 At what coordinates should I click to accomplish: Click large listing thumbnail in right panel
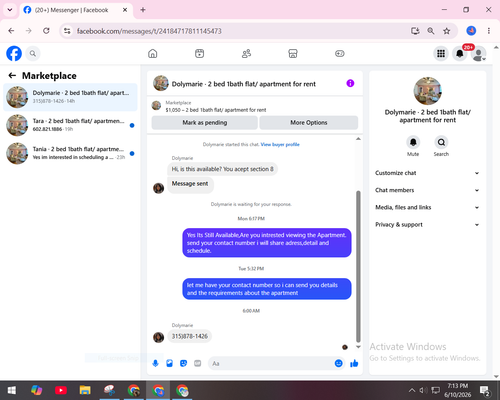click(428, 91)
